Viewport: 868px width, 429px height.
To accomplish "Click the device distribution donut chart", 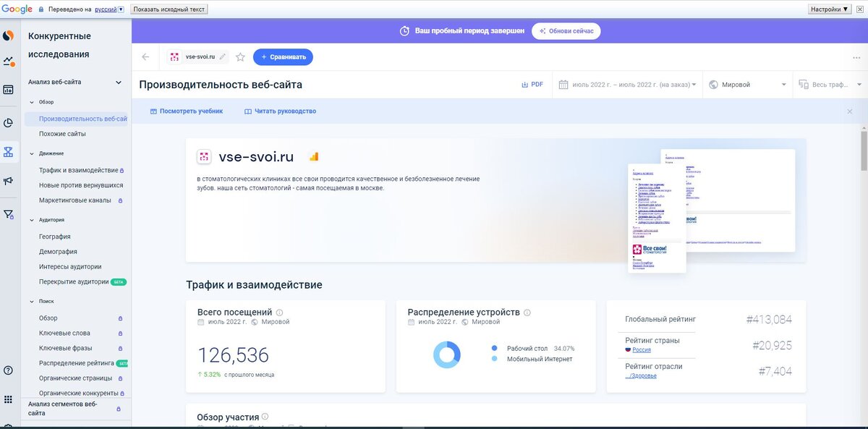I will 447,354.
